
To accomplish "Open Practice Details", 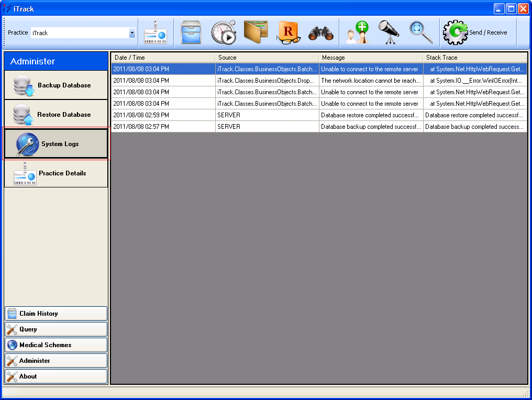I will pos(56,173).
